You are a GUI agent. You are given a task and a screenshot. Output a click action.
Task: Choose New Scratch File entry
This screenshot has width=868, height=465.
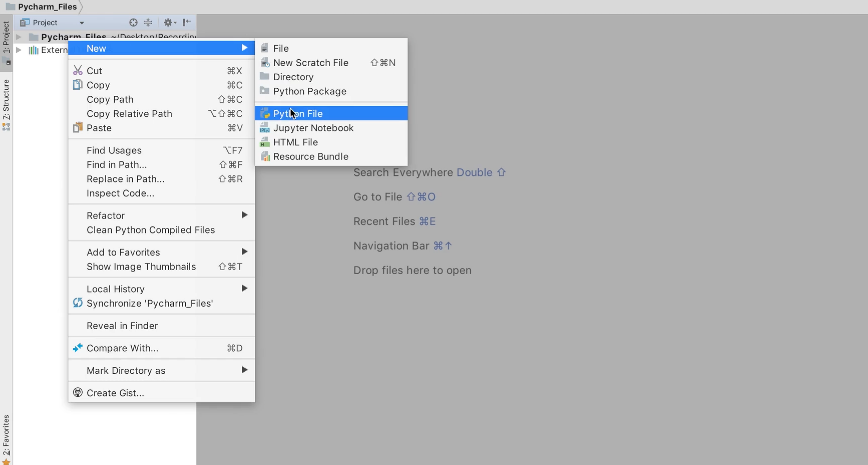point(331,63)
